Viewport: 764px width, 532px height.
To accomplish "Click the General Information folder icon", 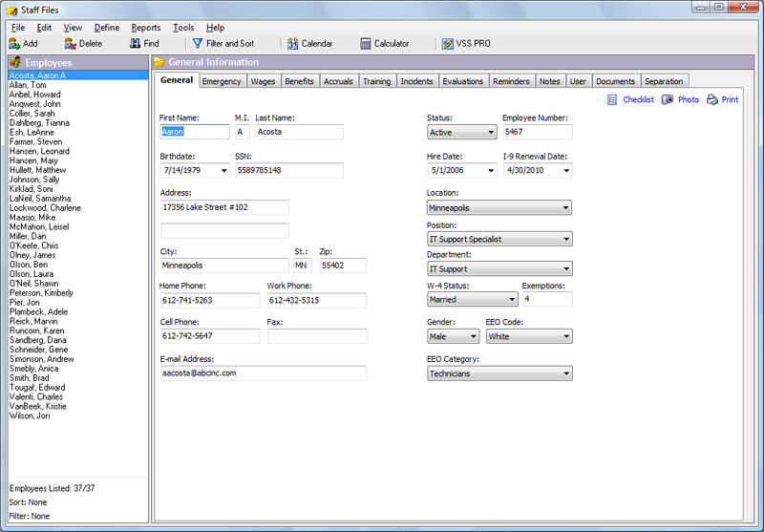I will click(159, 62).
